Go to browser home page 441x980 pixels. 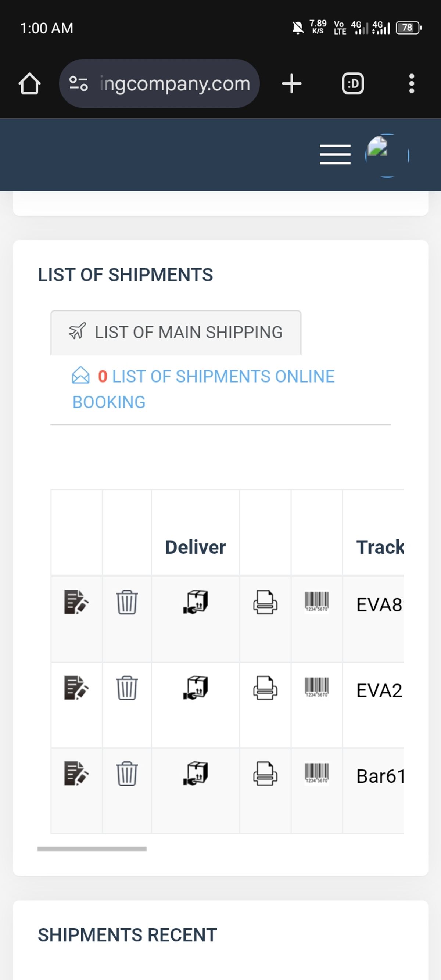pyautogui.click(x=29, y=84)
